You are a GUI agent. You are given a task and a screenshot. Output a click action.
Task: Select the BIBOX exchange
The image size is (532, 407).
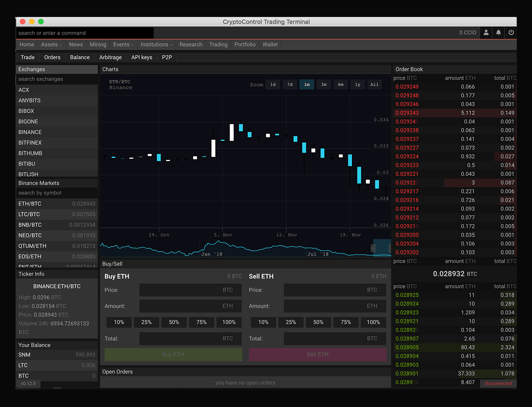57,111
